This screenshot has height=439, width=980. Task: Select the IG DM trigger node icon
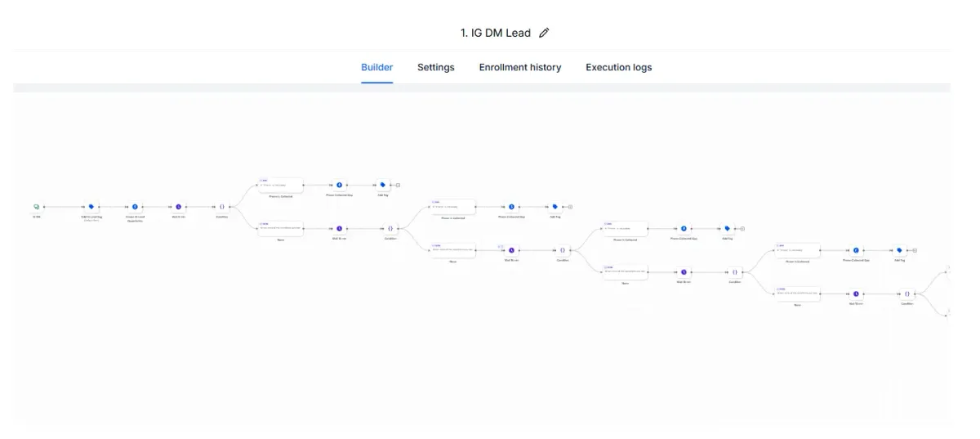(37, 207)
